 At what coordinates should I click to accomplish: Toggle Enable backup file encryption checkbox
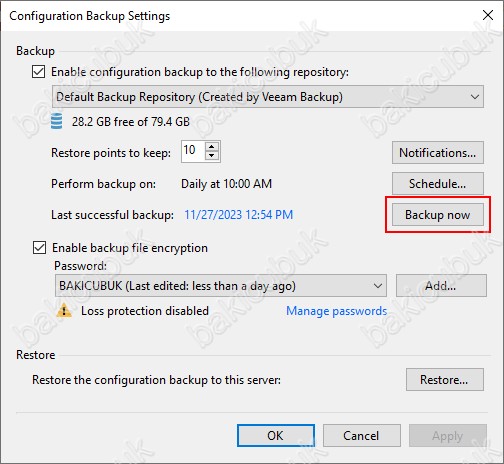pyautogui.click(x=39, y=248)
